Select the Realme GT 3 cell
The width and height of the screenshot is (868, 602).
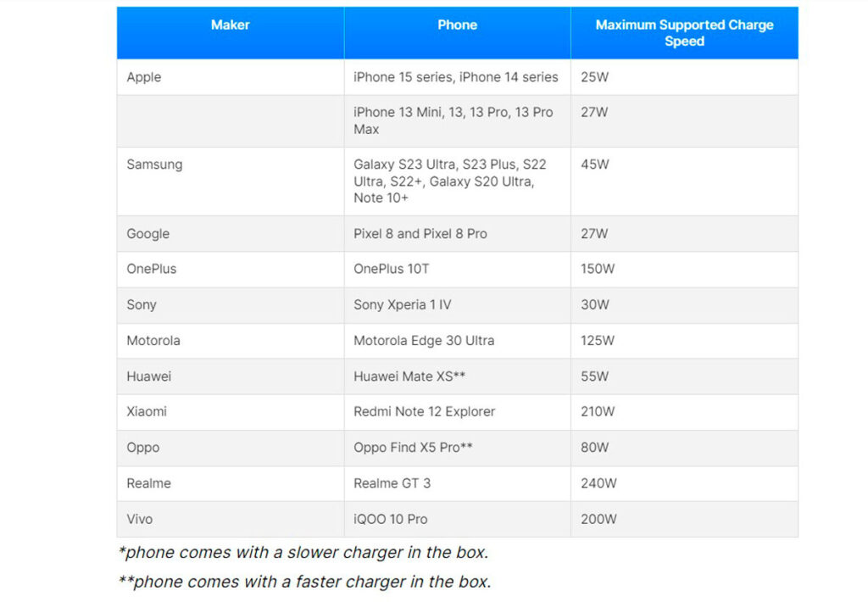(392, 483)
